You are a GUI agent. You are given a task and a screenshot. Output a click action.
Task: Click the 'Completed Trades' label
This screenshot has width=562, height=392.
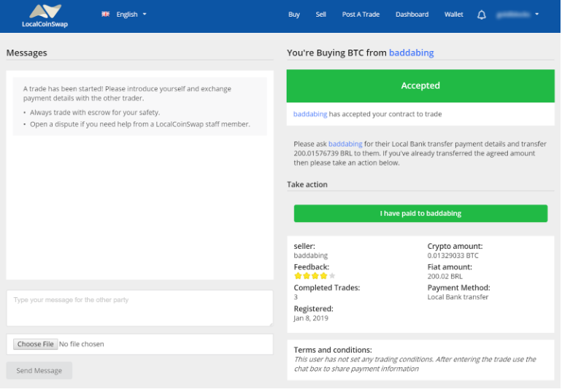tap(326, 288)
